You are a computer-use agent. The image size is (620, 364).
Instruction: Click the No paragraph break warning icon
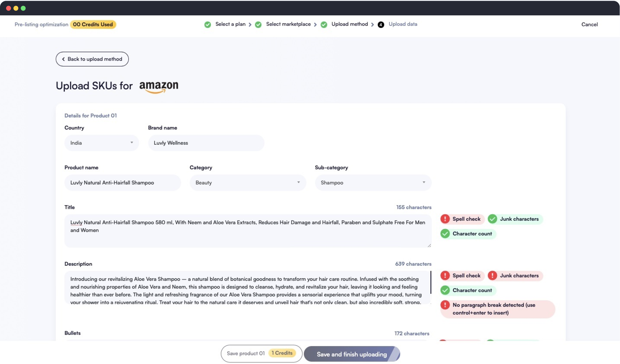point(445,305)
